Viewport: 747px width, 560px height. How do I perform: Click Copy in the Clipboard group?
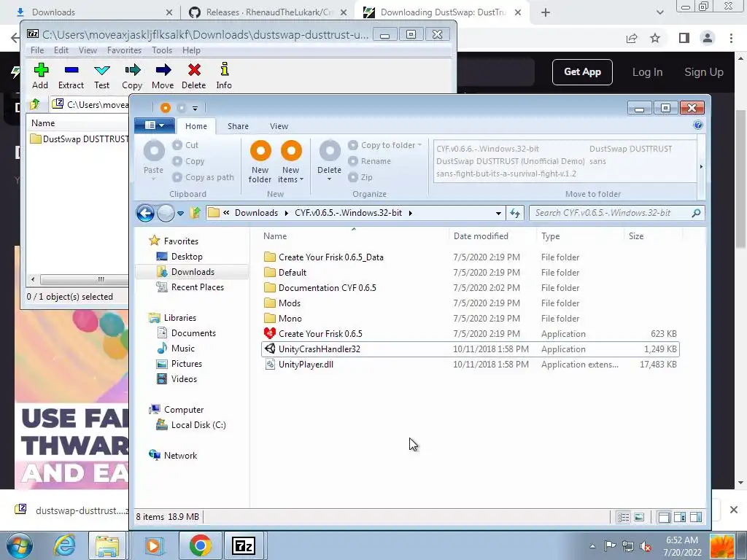188,161
